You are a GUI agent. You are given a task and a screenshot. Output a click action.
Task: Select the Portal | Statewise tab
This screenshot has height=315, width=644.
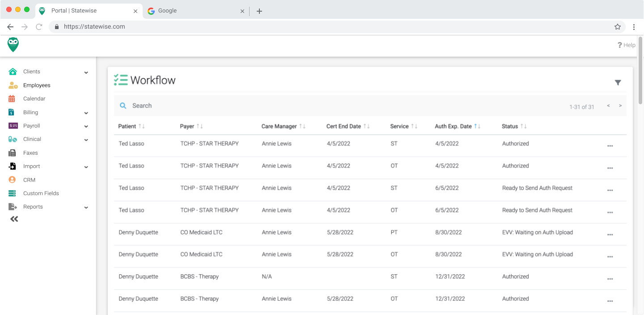tap(89, 11)
